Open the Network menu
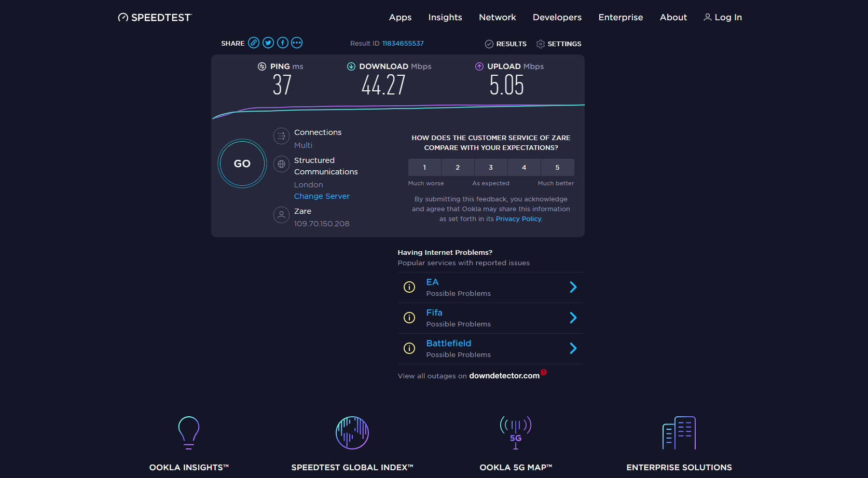This screenshot has width=868, height=478. (498, 17)
